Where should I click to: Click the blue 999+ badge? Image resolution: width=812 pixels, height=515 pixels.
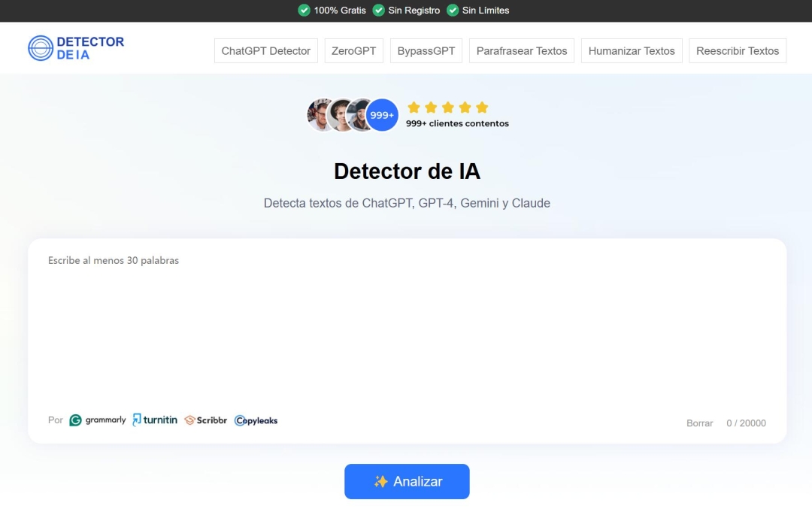tap(382, 115)
